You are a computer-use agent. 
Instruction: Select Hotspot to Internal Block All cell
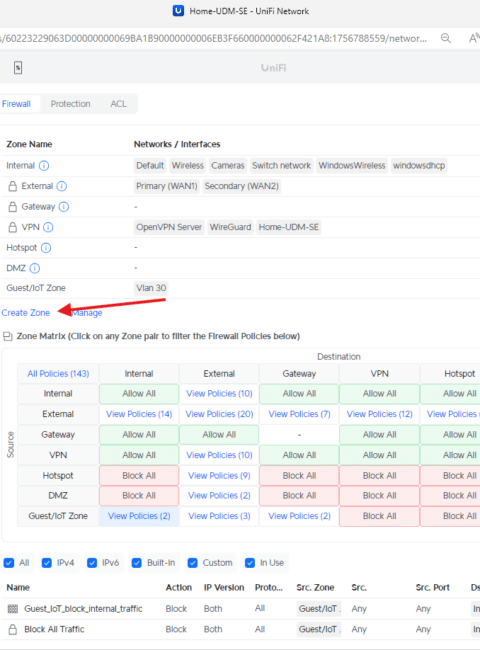139,475
